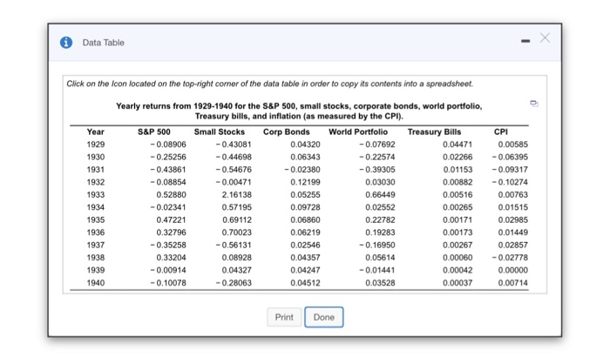Click CPI value 0.00585
610x364 pixels.
click(x=513, y=145)
